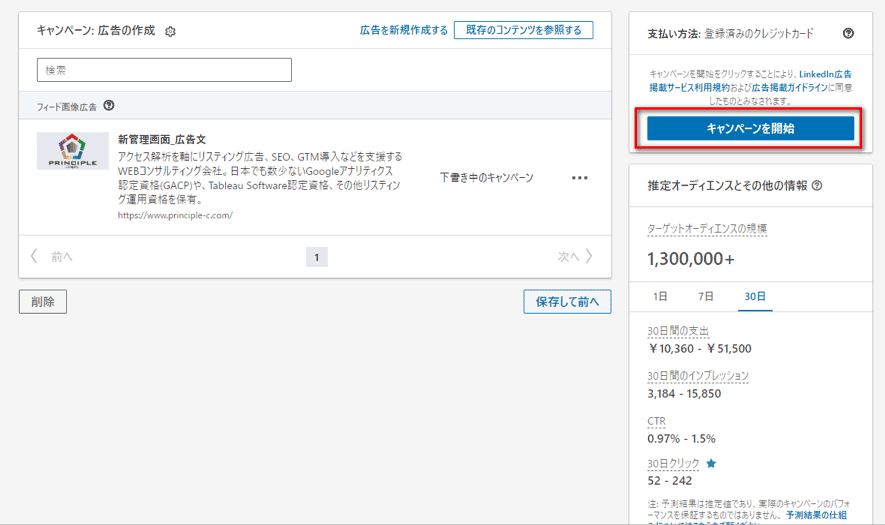Select page number 1 in pagination
This screenshot has width=885, height=525.
[316, 257]
